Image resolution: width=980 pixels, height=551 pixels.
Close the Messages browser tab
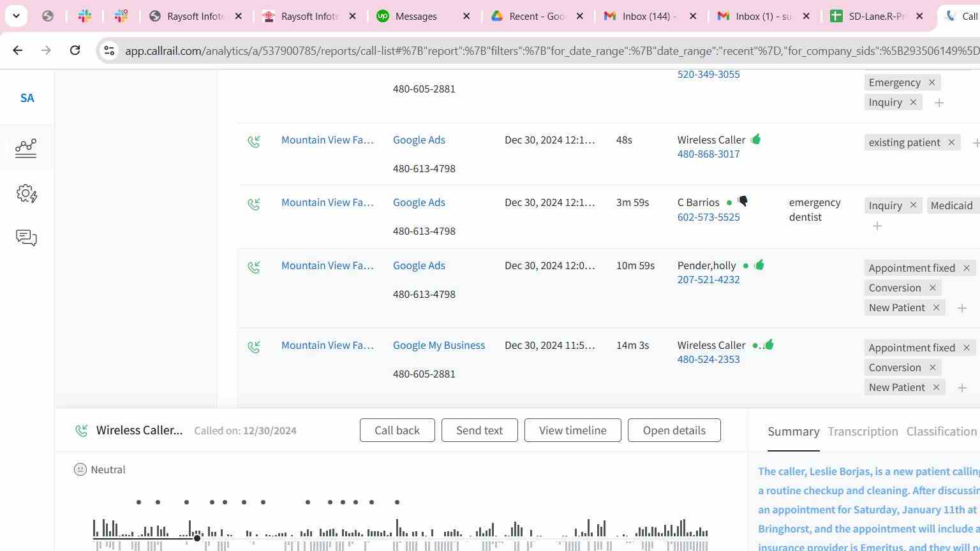tap(466, 16)
